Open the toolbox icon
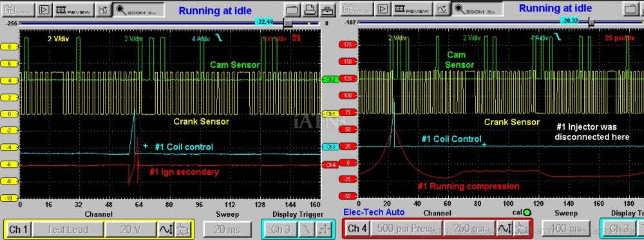Image resolution: width=644 pixels, height=240 pixels. (x=327, y=10)
